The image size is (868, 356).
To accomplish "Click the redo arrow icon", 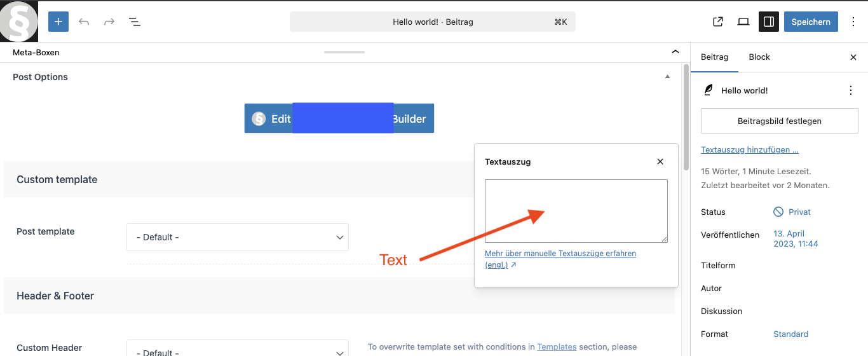I will click(x=109, y=22).
